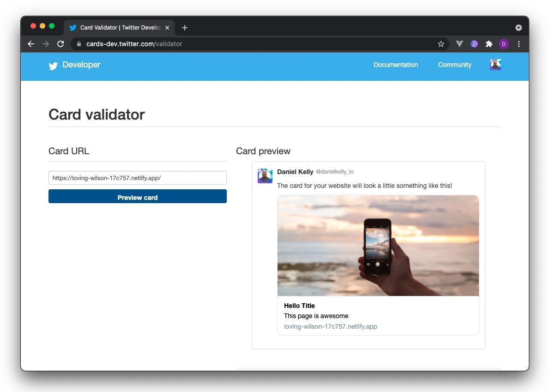Click the Preview card button

pos(138,196)
